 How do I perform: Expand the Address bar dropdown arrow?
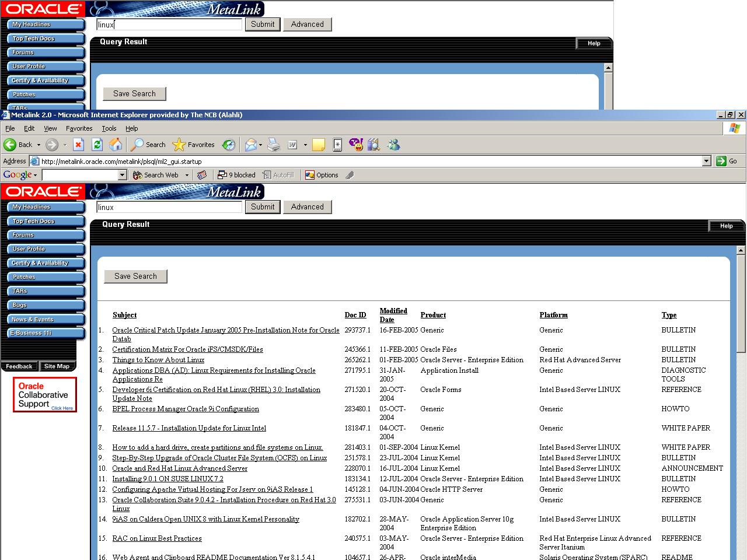click(x=706, y=161)
